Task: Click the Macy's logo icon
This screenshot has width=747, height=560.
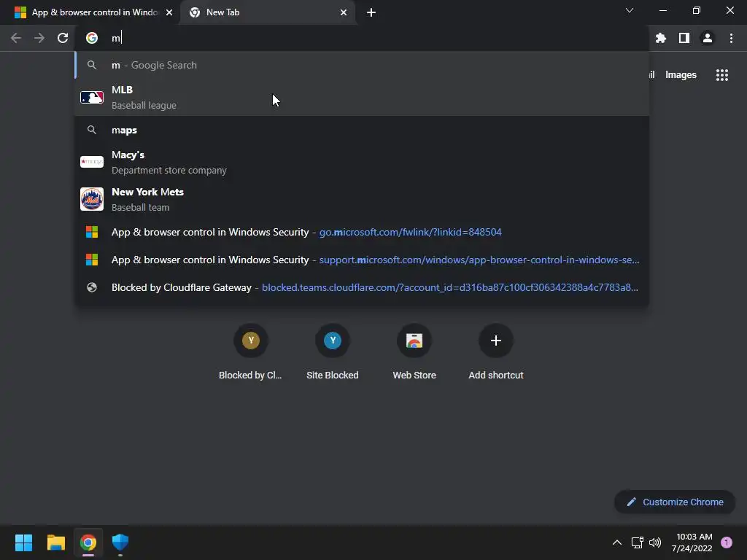Action: (92, 162)
